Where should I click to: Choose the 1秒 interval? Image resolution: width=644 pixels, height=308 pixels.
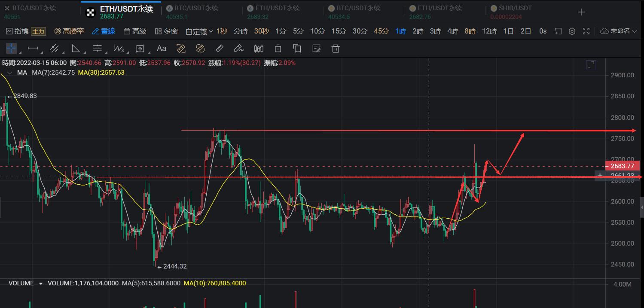[x=222, y=31]
